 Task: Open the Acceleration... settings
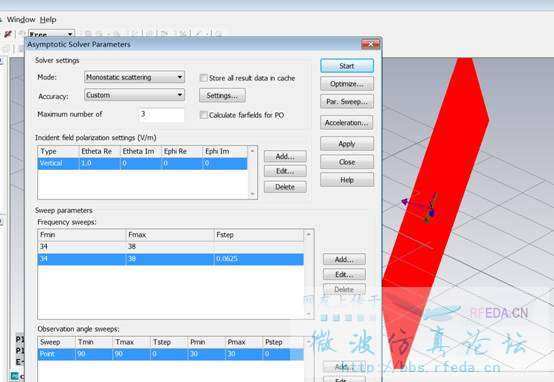(347, 123)
